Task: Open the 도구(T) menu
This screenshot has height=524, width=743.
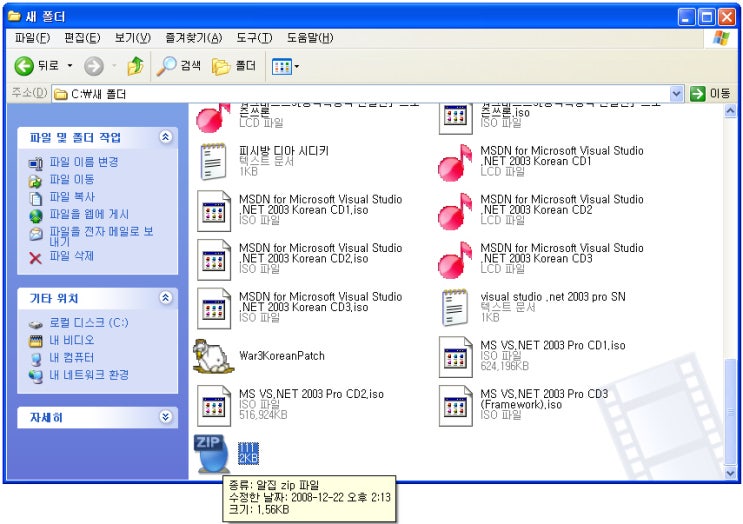Action: (254, 38)
